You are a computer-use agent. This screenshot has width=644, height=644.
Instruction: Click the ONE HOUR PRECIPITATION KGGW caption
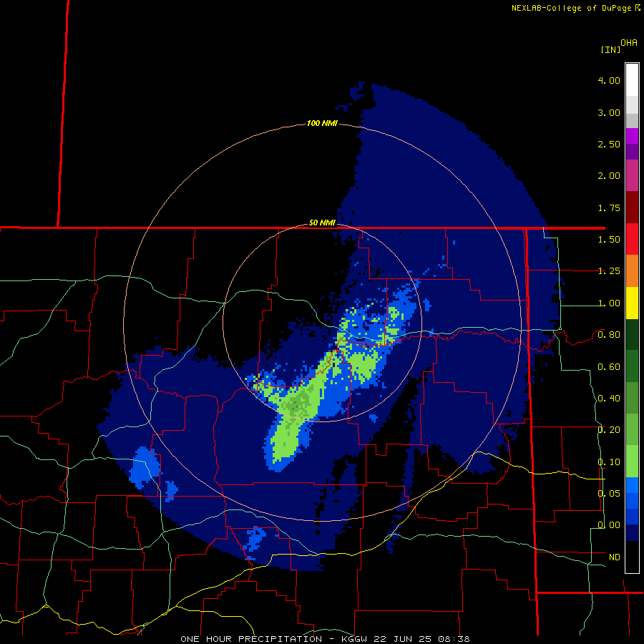(x=325, y=639)
